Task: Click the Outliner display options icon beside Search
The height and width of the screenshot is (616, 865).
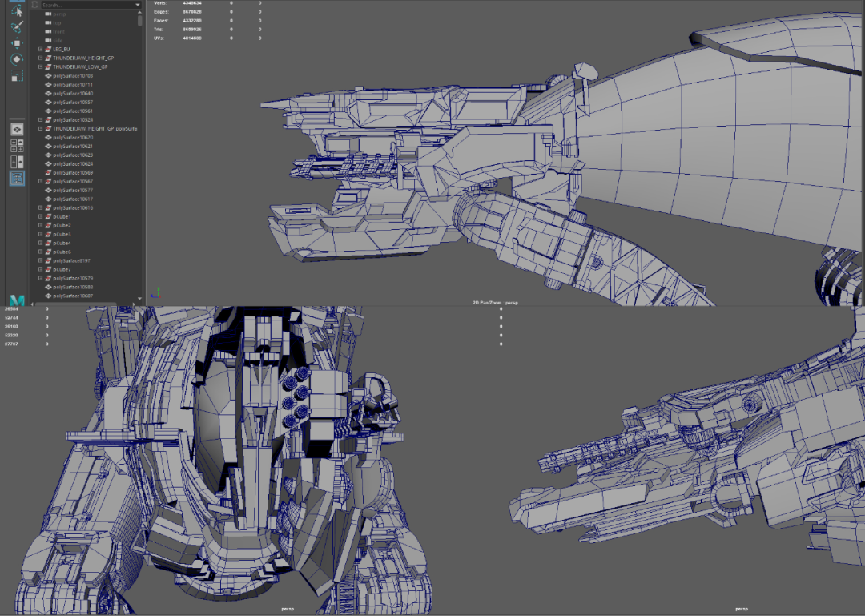Action: (35, 5)
